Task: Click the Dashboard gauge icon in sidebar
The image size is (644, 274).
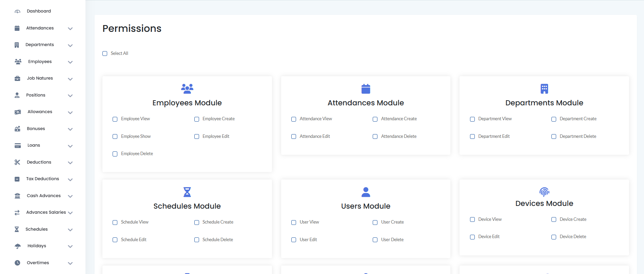Action: coord(17,12)
